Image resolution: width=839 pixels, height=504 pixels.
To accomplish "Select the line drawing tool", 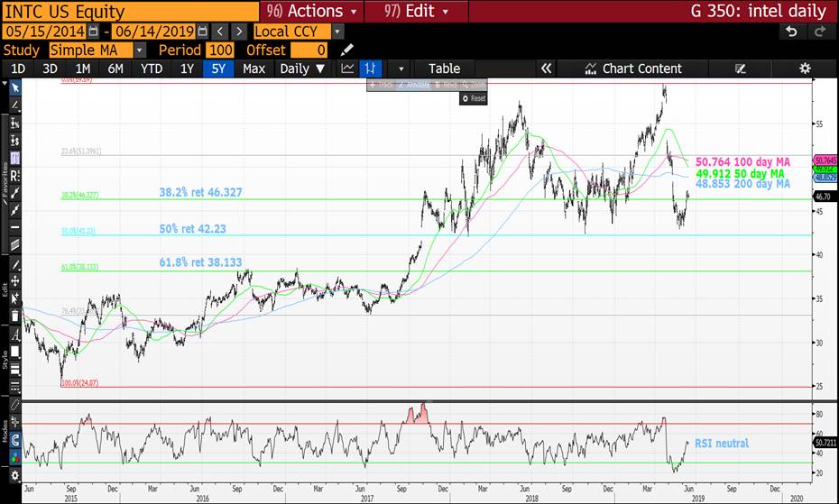I will coord(15,105).
